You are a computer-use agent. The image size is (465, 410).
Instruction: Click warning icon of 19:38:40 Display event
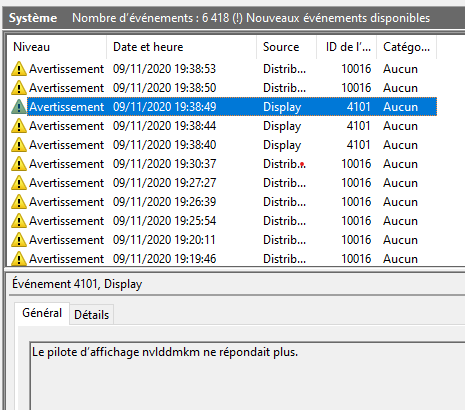tap(19, 145)
